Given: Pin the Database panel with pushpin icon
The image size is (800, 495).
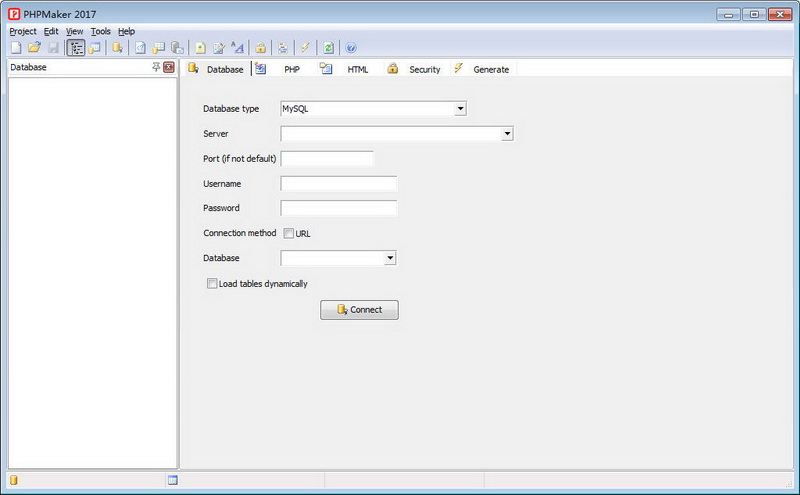Looking at the screenshot, I should 156,67.
